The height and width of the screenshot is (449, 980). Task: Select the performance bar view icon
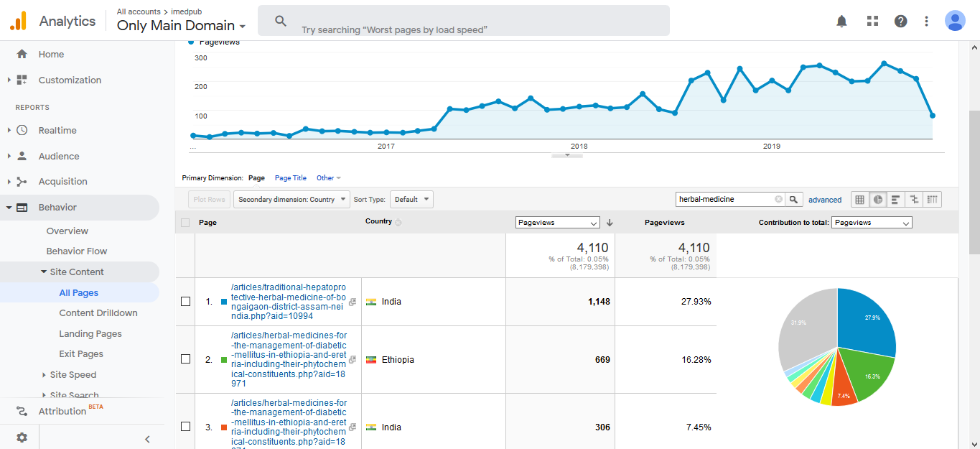[895, 200]
